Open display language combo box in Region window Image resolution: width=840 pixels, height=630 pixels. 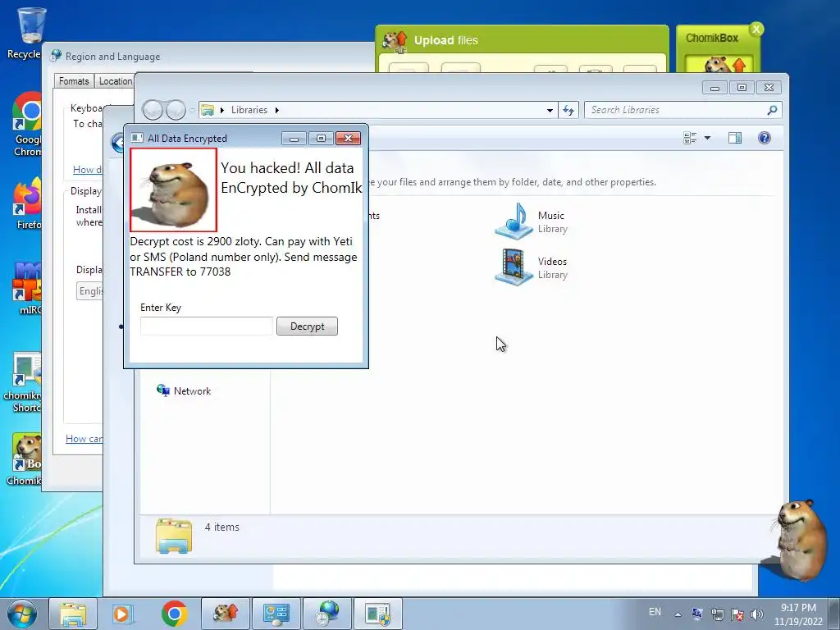point(90,291)
